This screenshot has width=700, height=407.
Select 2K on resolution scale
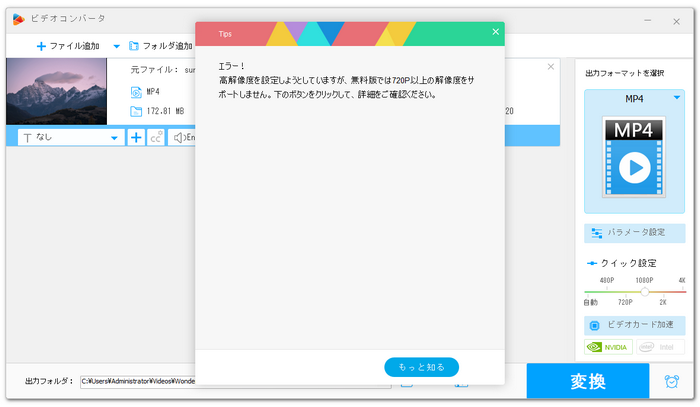663,302
